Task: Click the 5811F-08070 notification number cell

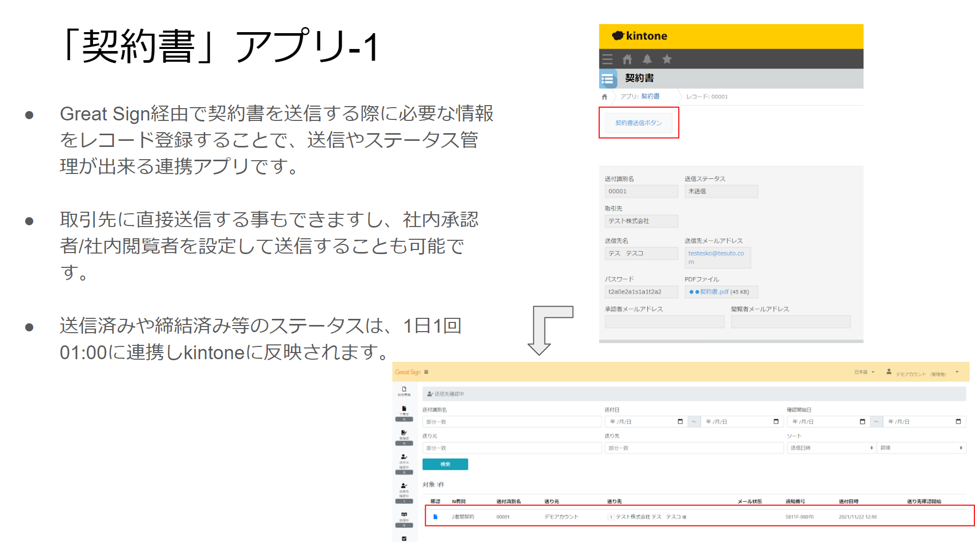Action: point(799,517)
